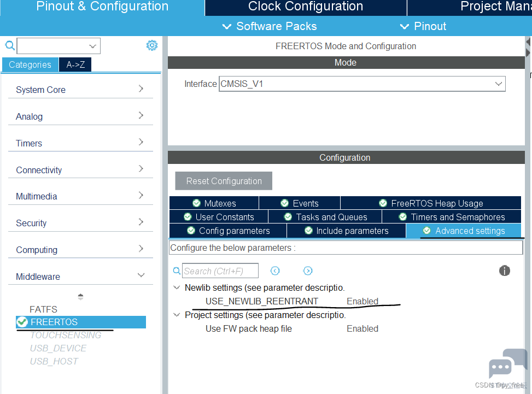The width and height of the screenshot is (532, 394).
Task: Expand the System Core category
Action: (x=80, y=90)
